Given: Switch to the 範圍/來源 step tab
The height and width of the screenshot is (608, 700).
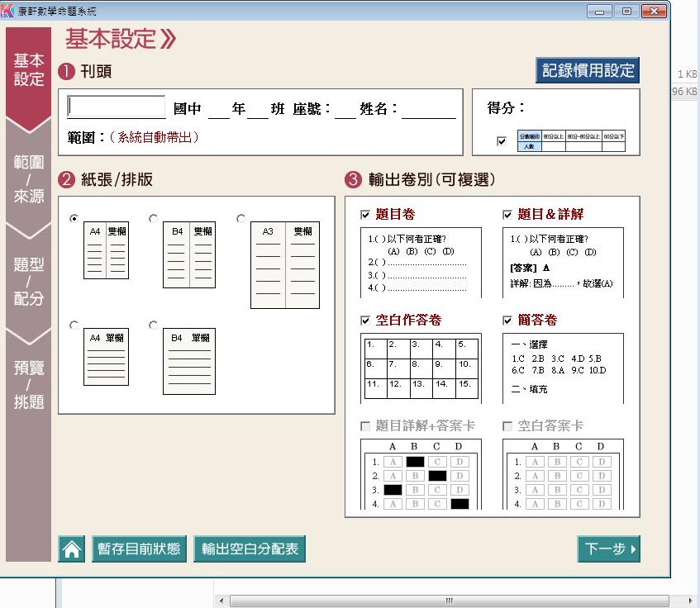Looking at the screenshot, I should pos(29,179).
